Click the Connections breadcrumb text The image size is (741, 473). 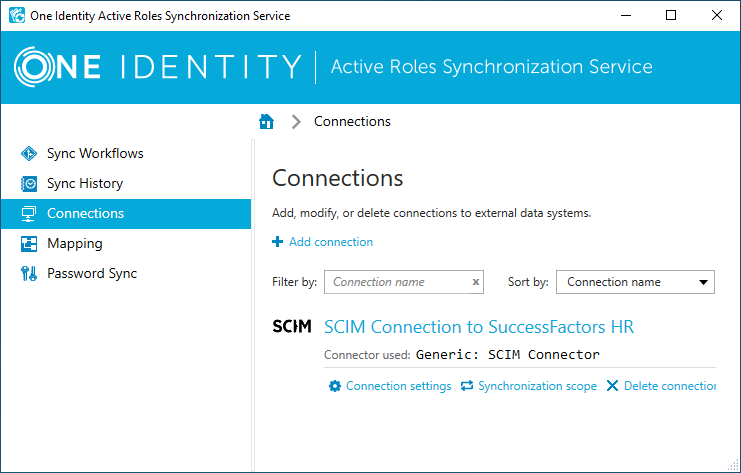tap(352, 121)
